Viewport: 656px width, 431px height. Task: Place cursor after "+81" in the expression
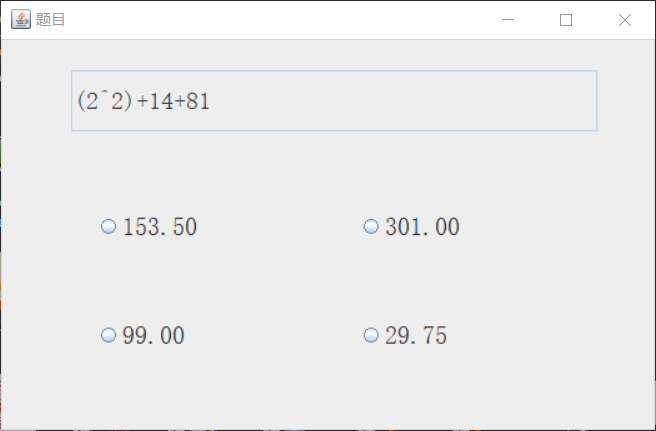(x=211, y=101)
